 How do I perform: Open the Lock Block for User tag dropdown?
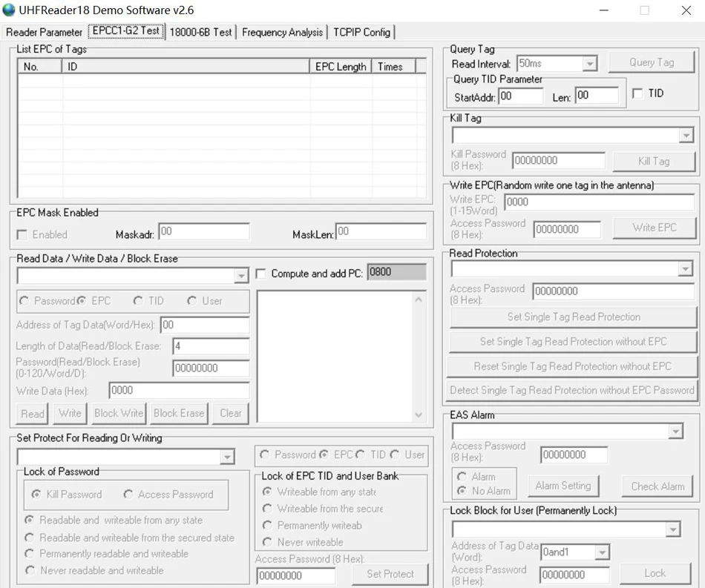click(x=672, y=529)
